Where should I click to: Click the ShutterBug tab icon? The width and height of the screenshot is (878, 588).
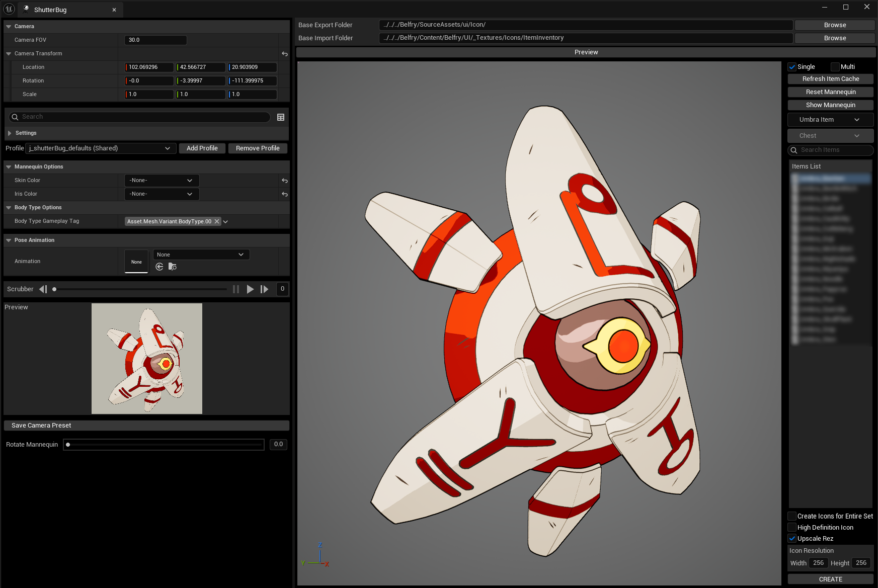[x=26, y=9]
